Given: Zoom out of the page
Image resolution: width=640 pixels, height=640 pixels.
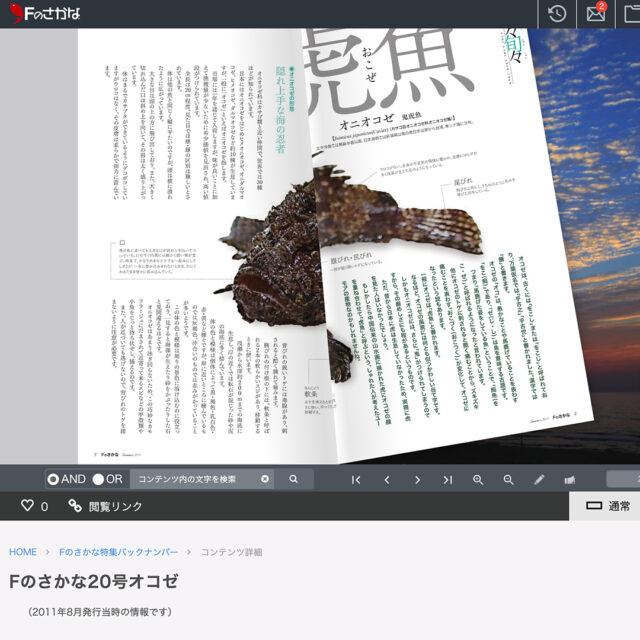Looking at the screenshot, I should coord(509,480).
